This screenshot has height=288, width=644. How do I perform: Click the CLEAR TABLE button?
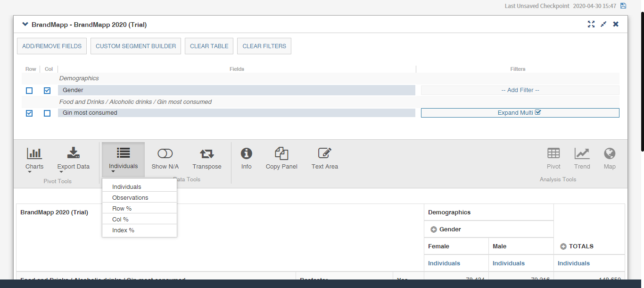click(x=209, y=46)
